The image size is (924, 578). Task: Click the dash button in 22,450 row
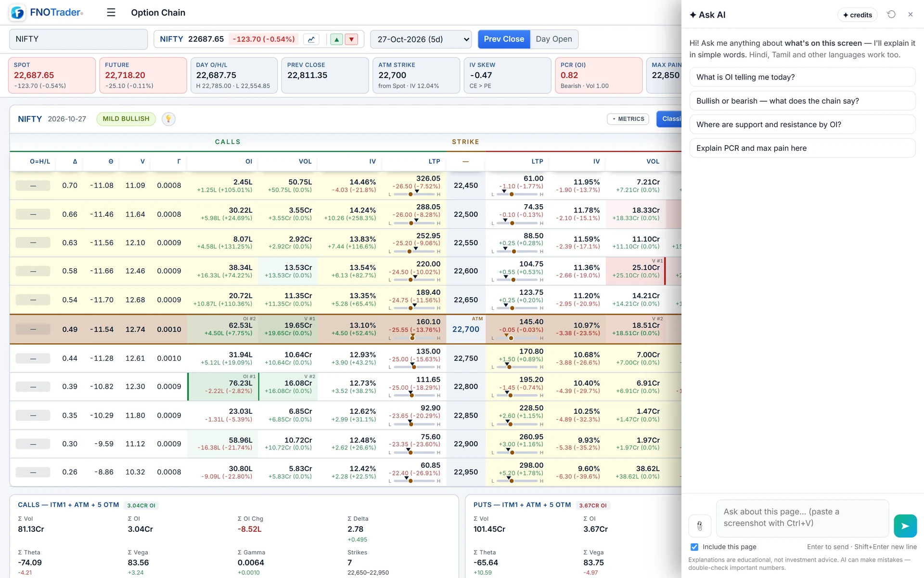[33, 185]
